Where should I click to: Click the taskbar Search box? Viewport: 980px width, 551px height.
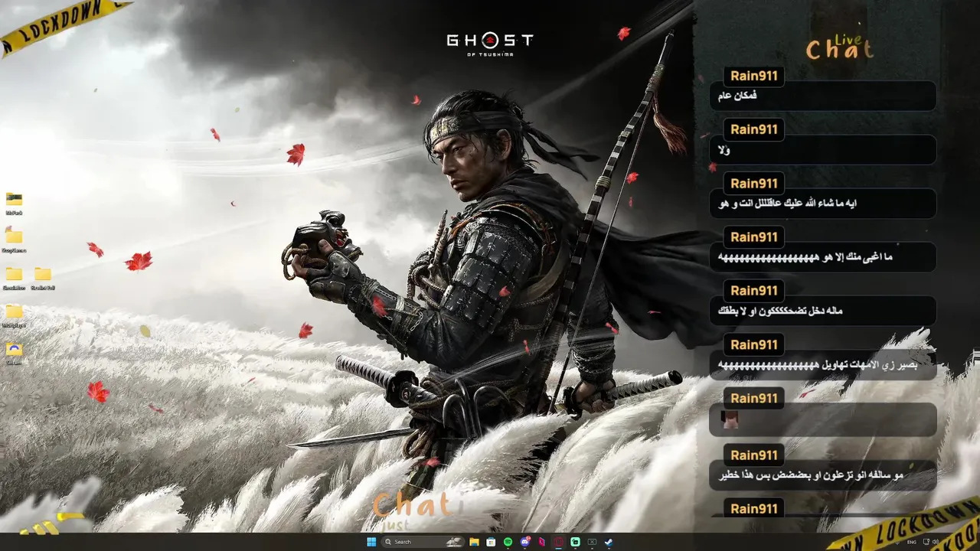click(x=424, y=542)
